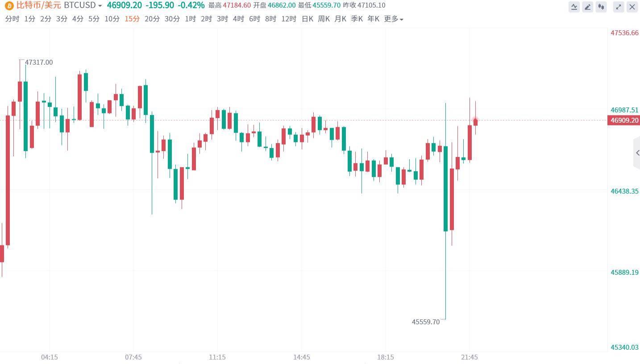Choose the 30分 timeframe
Viewport: 640px width, 364px height.
[x=172, y=19]
